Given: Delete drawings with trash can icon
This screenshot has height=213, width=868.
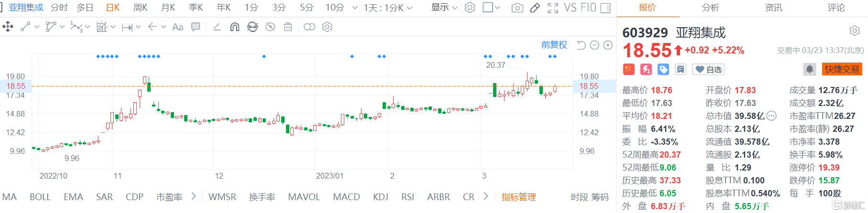Looking at the screenshot, I should pos(288,27).
